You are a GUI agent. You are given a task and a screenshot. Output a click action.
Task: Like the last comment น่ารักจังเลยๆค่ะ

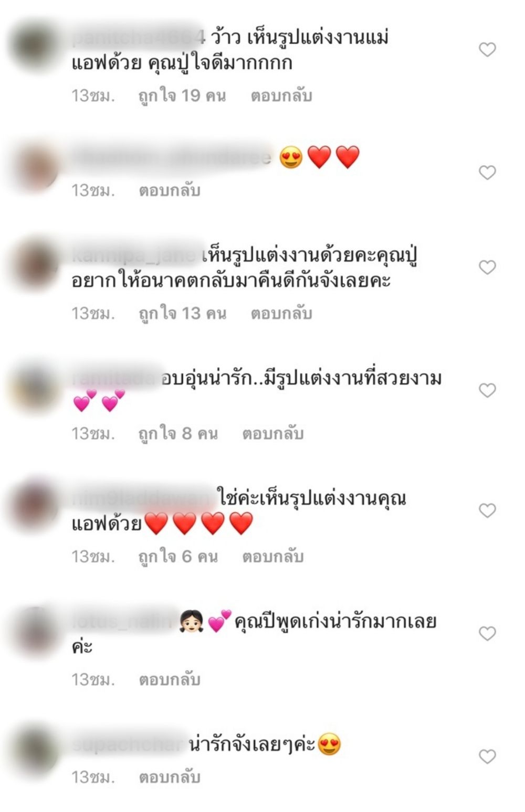487,756
